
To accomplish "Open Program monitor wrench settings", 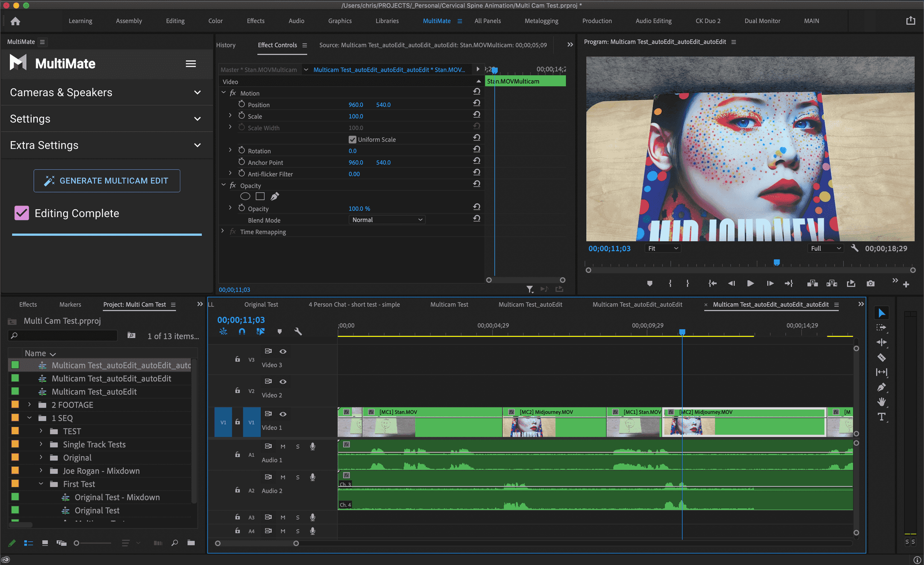I will tap(855, 248).
